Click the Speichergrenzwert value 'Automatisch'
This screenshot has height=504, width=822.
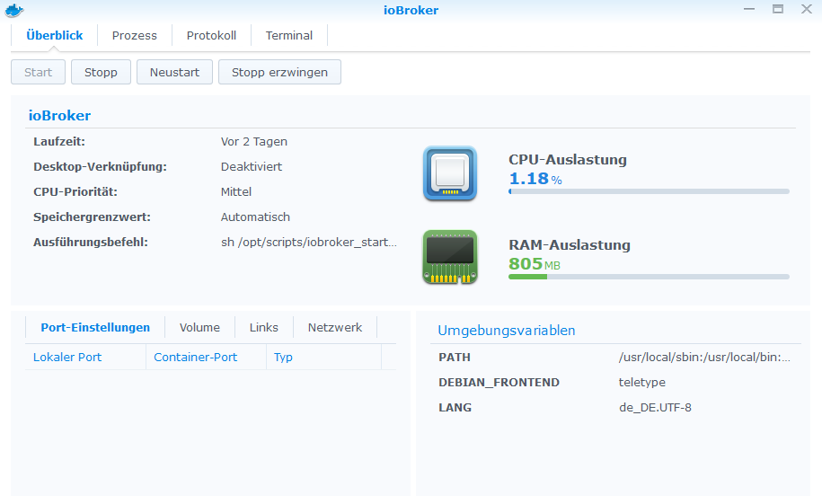[x=255, y=217]
